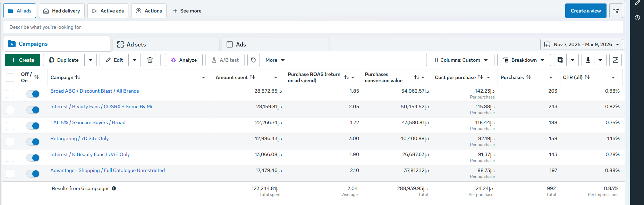The width and height of the screenshot is (644, 205).
Task: Select the Active ads view
Action: pos(108,11)
